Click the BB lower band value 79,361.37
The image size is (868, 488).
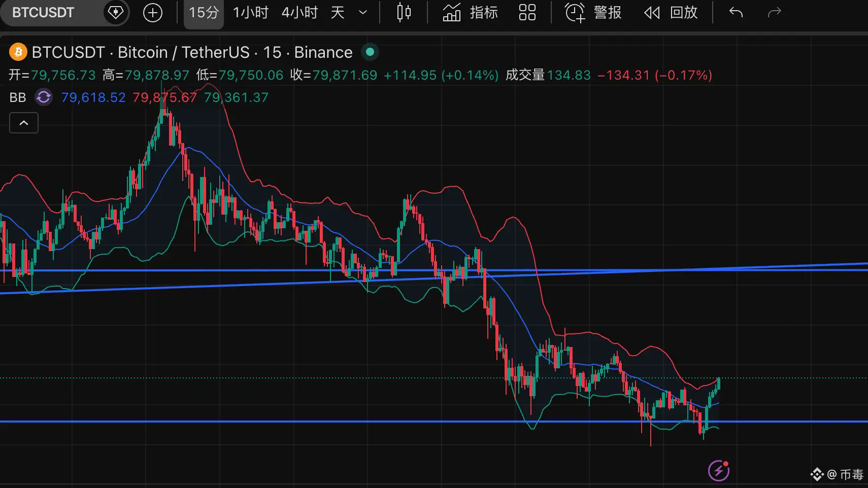click(x=236, y=97)
